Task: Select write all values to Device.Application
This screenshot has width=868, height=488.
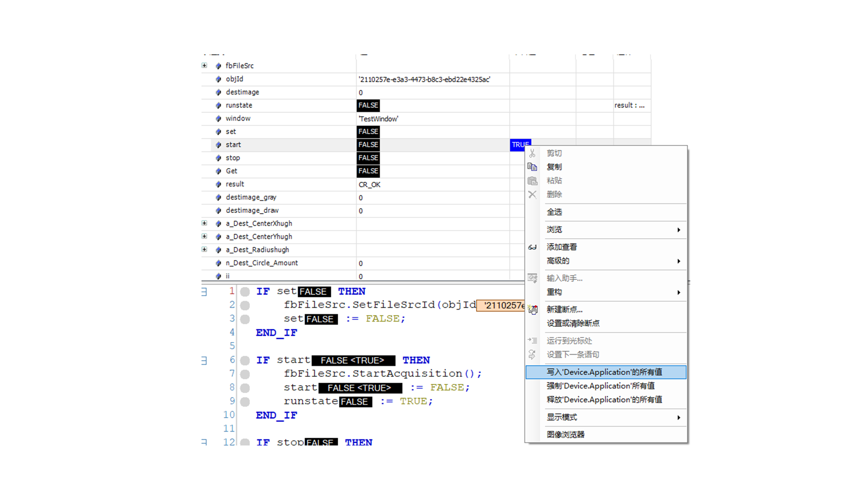Action: pyautogui.click(x=604, y=372)
